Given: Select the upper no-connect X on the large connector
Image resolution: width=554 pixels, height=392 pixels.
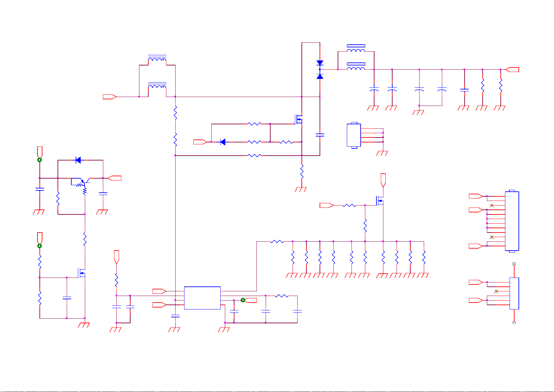Looking at the screenshot, I should click(492, 206).
